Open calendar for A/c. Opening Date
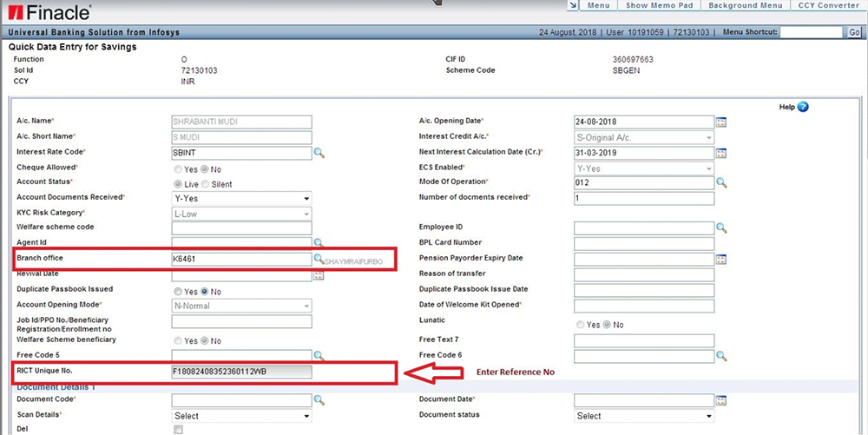Screen dimensions: 868x435 point(720,122)
